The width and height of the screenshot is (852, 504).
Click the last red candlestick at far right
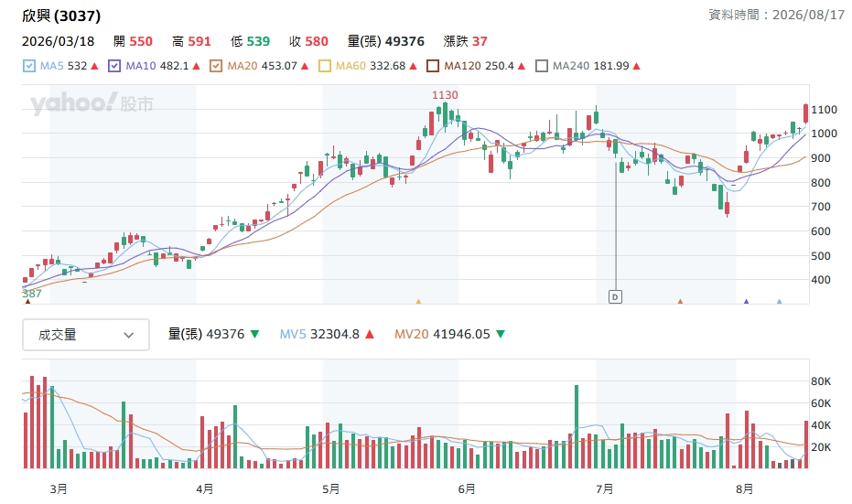pyautogui.click(x=806, y=113)
